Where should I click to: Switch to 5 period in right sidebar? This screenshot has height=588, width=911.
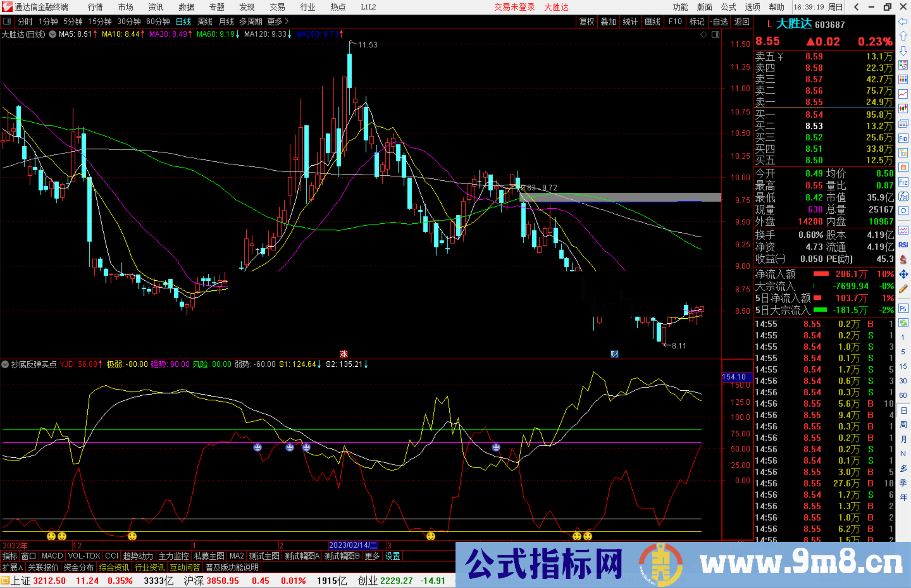tap(903, 352)
